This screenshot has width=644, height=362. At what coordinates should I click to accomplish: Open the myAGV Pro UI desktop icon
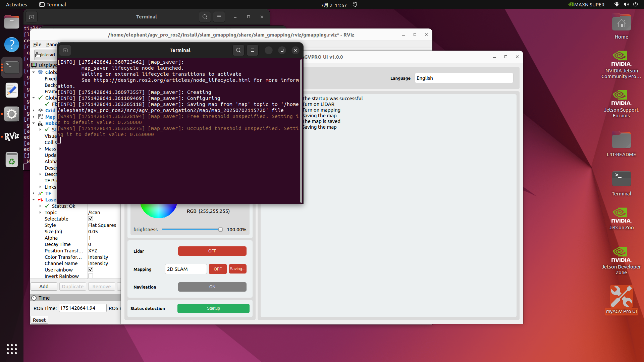[621, 300]
